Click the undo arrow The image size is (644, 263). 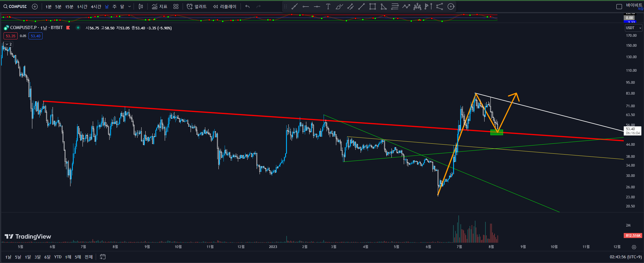pos(248,6)
